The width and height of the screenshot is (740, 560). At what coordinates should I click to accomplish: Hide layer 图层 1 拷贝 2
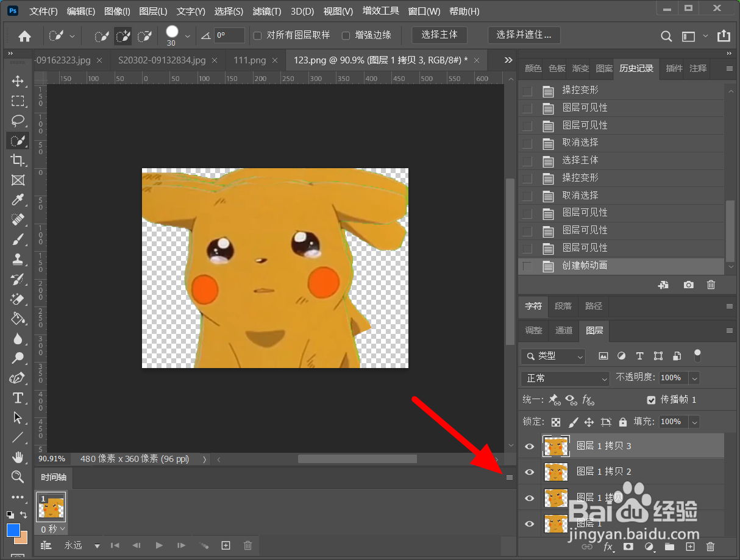(529, 472)
